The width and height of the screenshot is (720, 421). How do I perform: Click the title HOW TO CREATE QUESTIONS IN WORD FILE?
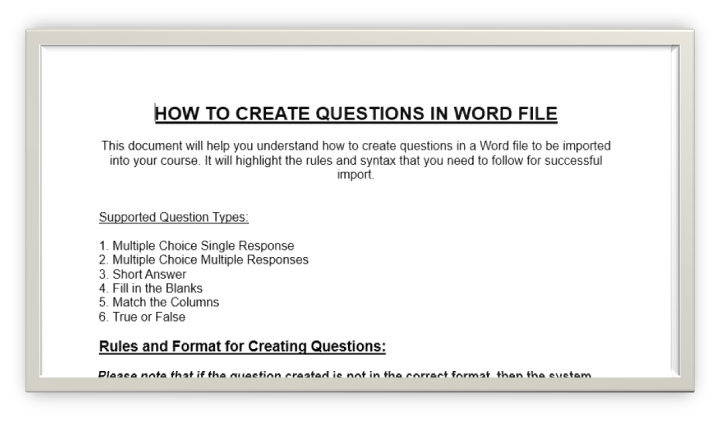pos(355,113)
